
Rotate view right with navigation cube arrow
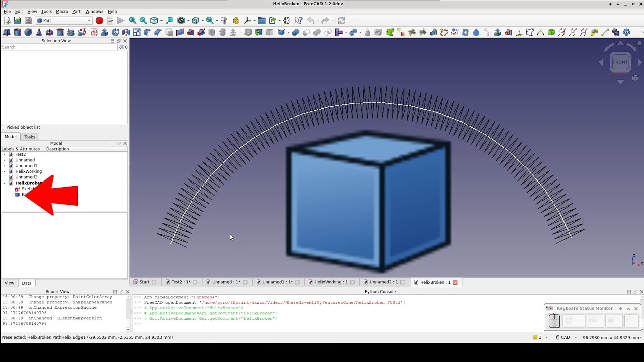click(640, 62)
